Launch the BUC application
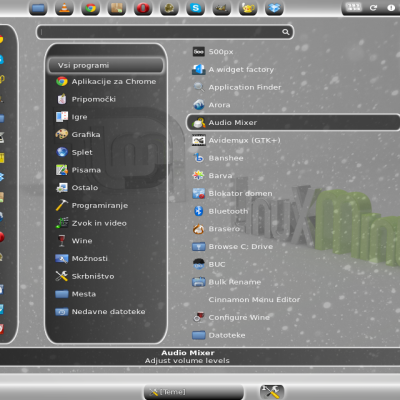This screenshot has height=400, width=400. pyautogui.click(x=209, y=264)
